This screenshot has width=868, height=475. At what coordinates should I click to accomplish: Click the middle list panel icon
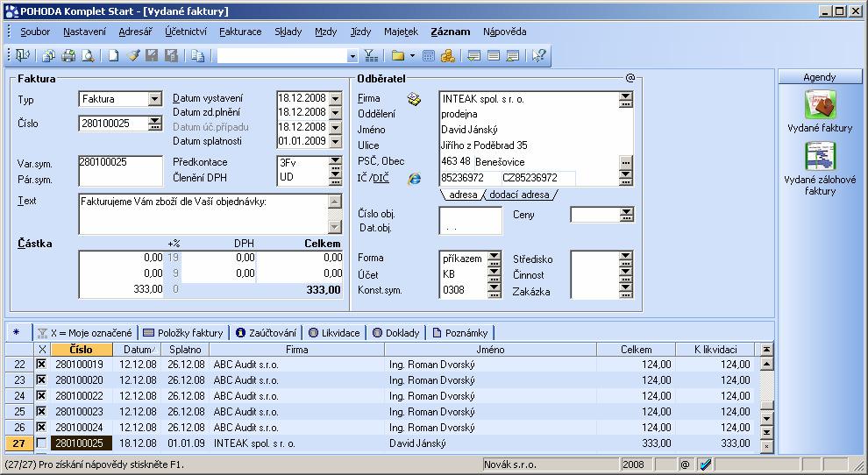[494, 55]
